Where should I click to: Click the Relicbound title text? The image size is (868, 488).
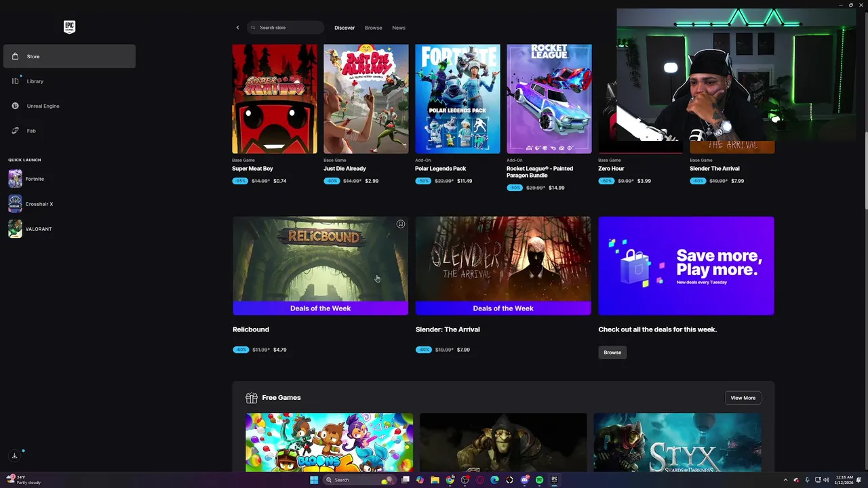[x=251, y=329]
